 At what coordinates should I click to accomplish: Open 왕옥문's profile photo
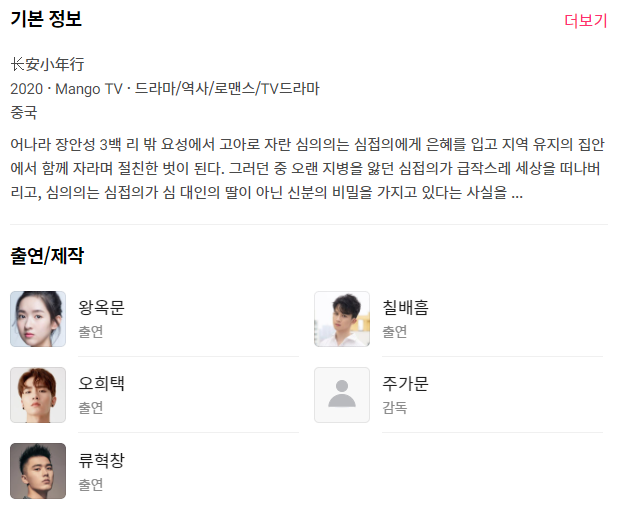(38, 319)
